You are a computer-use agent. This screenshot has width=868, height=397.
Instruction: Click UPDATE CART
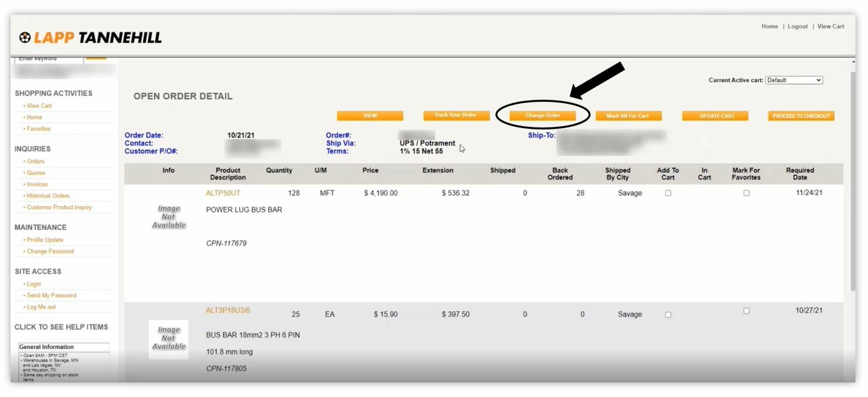coord(715,115)
